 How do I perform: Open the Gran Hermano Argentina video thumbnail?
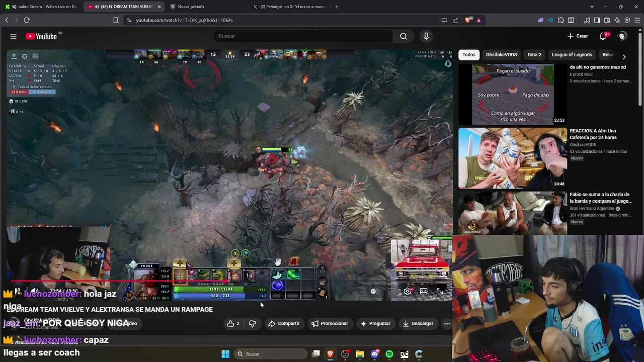click(x=513, y=213)
